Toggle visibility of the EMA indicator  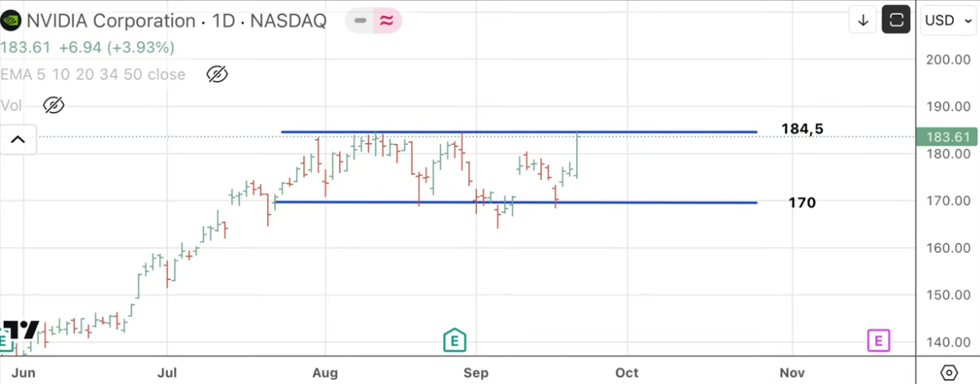pyautogui.click(x=217, y=75)
